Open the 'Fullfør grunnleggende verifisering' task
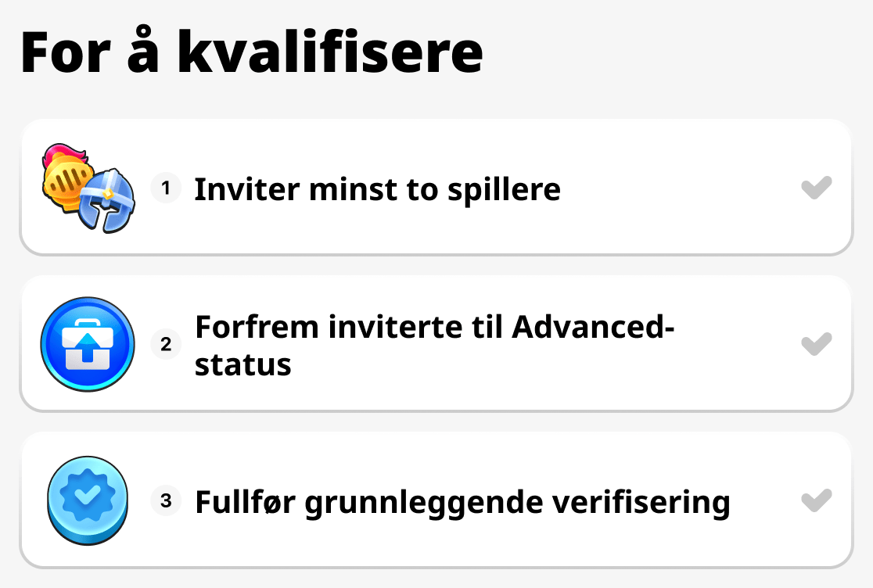The height and width of the screenshot is (588, 873). coord(462,503)
